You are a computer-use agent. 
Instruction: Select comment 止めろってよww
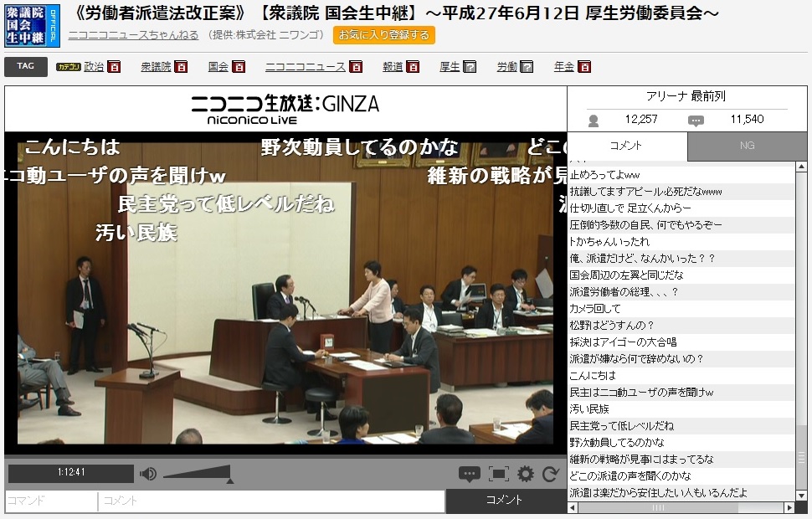tap(681, 175)
